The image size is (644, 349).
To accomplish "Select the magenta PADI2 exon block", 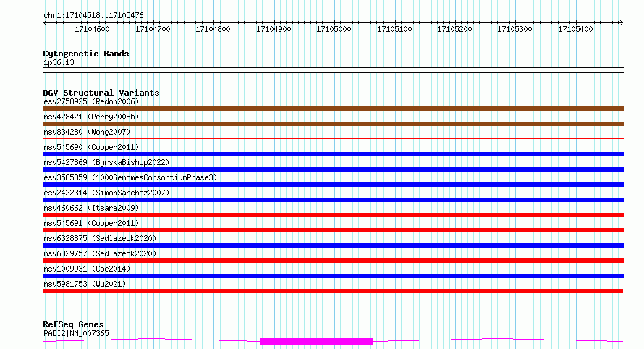I will (317, 342).
